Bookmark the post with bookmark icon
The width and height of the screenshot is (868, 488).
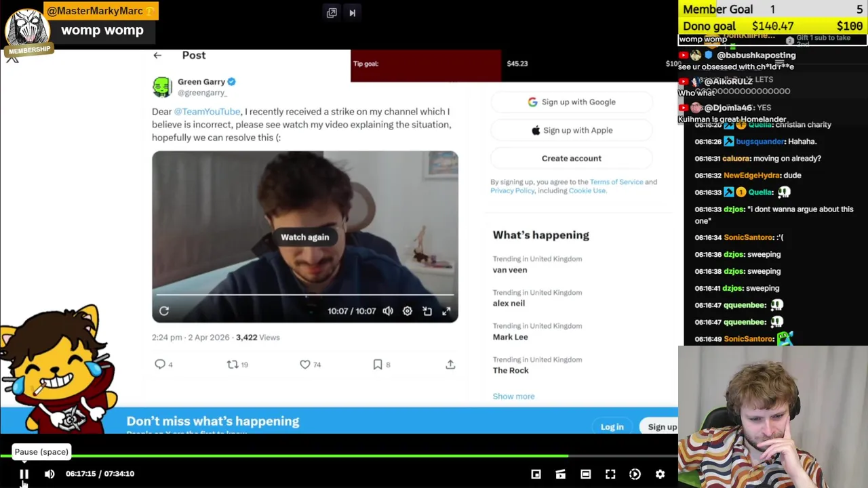(x=378, y=365)
